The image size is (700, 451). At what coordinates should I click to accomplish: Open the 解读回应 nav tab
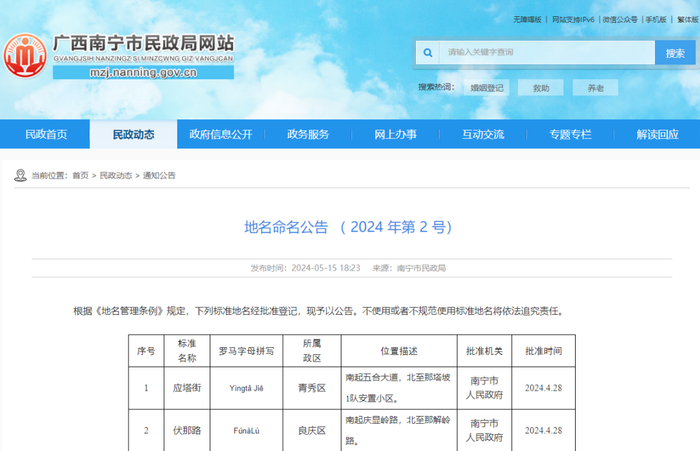(x=657, y=134)
